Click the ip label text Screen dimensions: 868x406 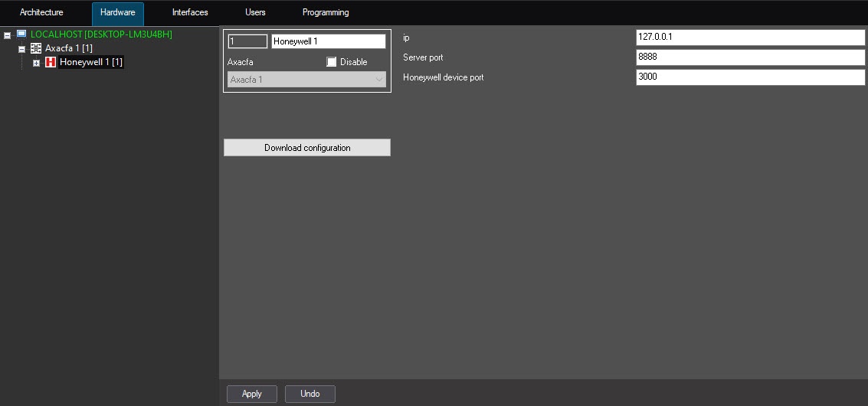click(x=406, y=38)
